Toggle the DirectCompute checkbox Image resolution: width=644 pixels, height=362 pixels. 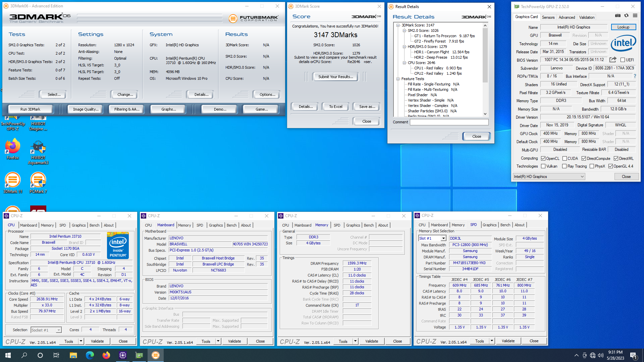(x=584, y=159)
